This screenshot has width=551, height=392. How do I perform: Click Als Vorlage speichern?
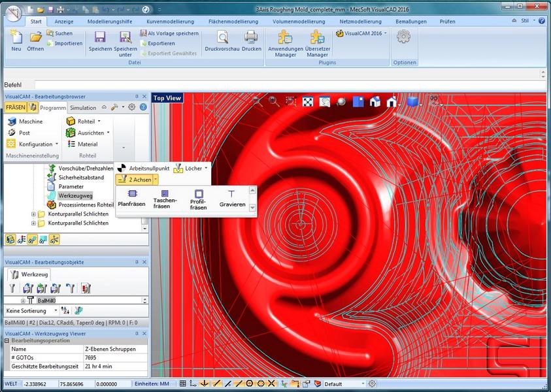pos(169,33)
